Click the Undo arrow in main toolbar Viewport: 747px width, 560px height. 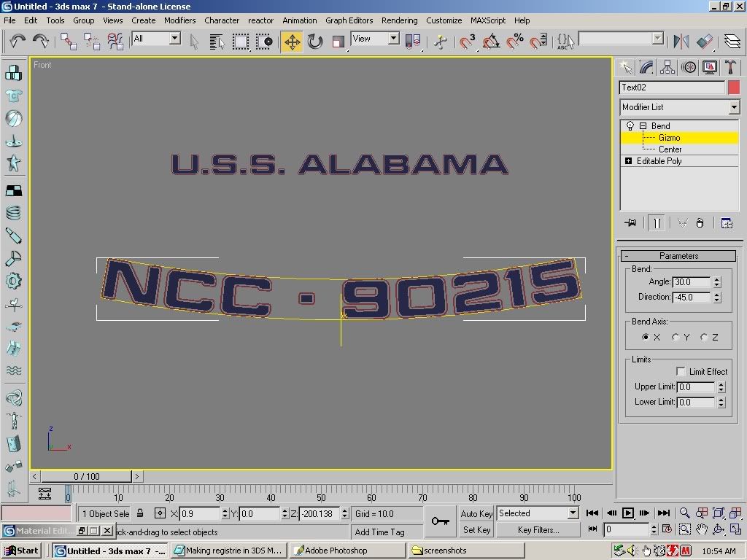(18, 41)
